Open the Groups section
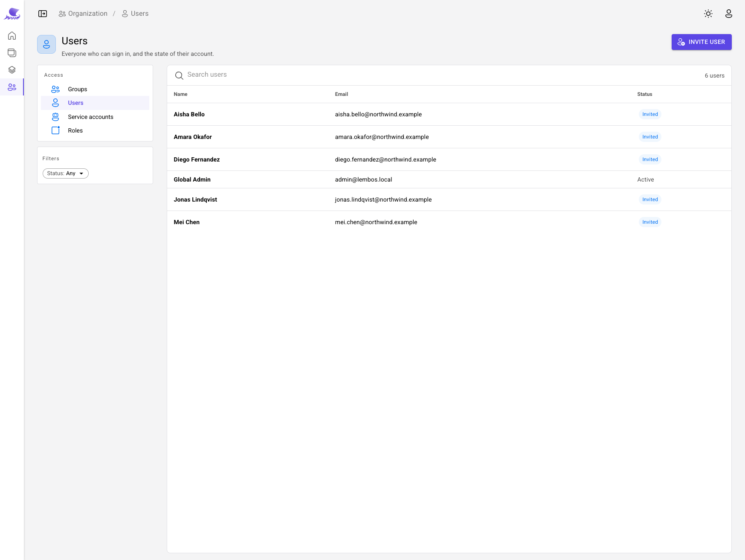The image size is (745, 560). coord(95,89)
